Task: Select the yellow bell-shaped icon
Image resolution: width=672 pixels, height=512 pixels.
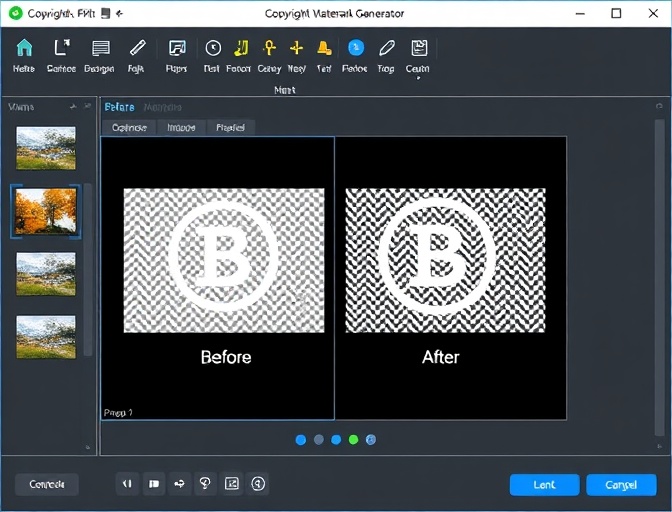Action: (324, 48)
